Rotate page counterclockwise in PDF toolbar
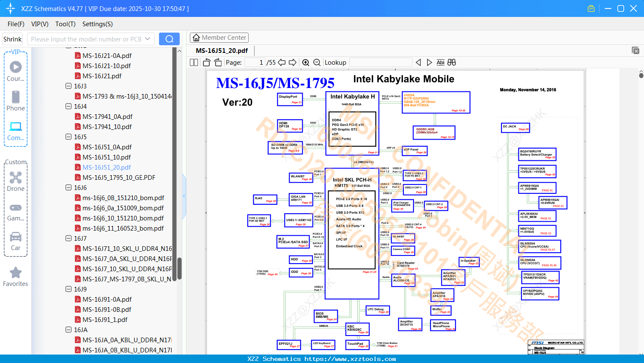Image resolution: width=644 pixels, height=363 pixels. pos(207,63)
